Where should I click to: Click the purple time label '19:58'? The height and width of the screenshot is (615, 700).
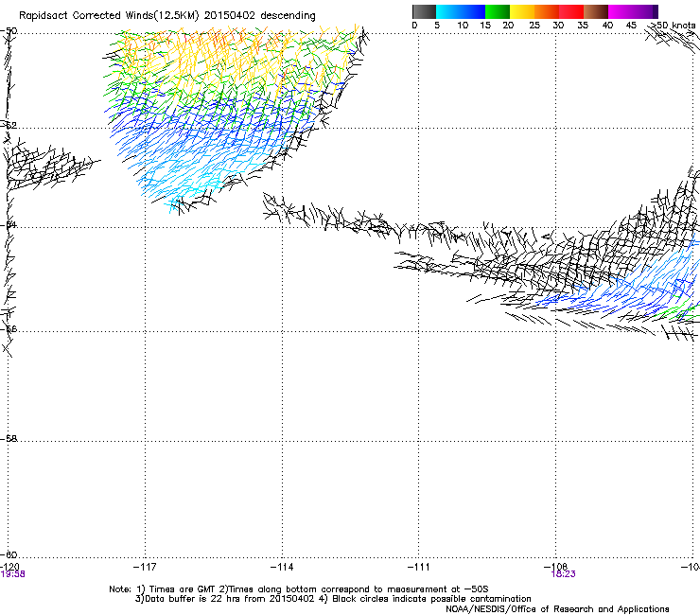point(12,574)
